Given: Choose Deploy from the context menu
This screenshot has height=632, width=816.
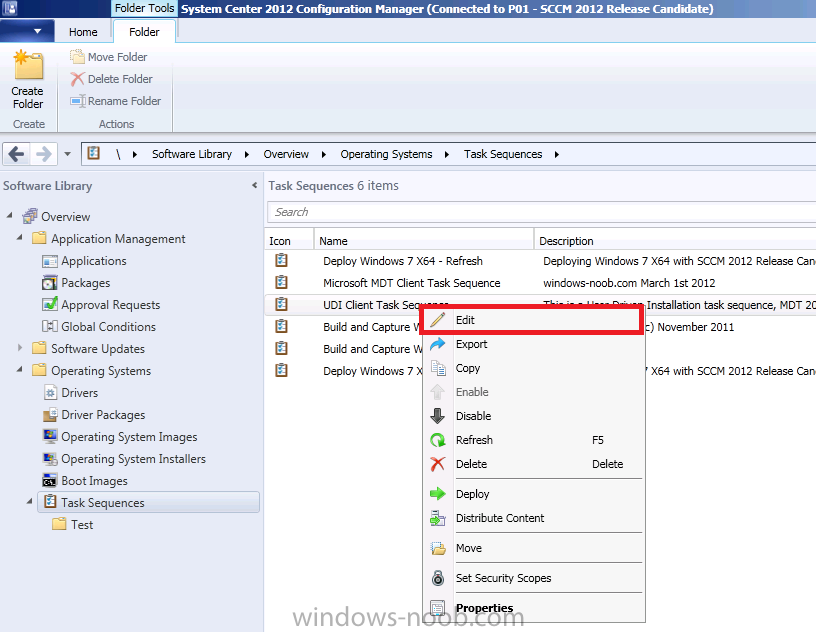Looking at the screenshot, I should coord(533,494).
